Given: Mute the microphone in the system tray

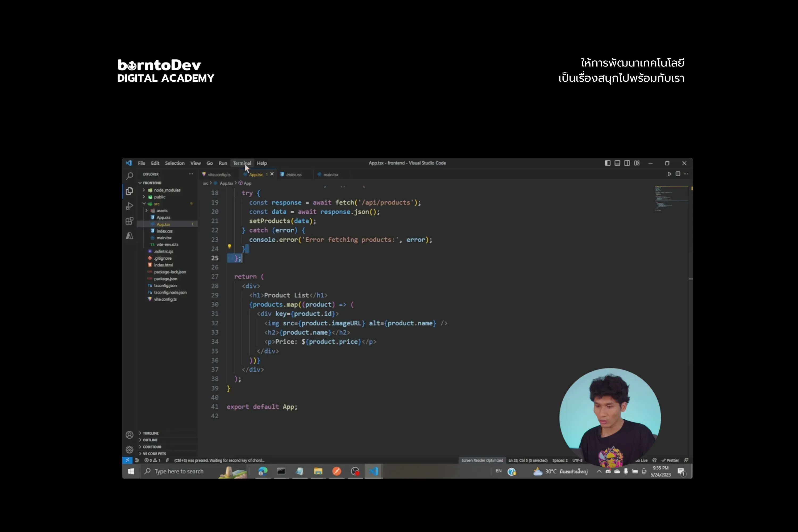Looking at the screenshot, I should (x=626, y=472).
